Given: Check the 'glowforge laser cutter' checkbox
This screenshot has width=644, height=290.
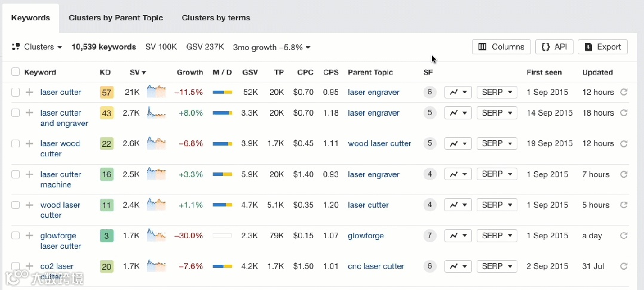Looking at the screenshot, I should point(15,236).
